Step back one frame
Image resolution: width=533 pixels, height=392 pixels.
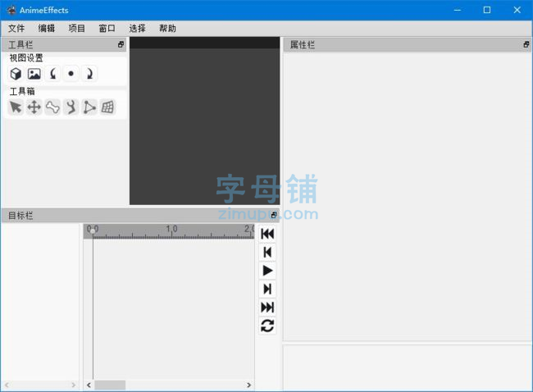click(267, 253)
